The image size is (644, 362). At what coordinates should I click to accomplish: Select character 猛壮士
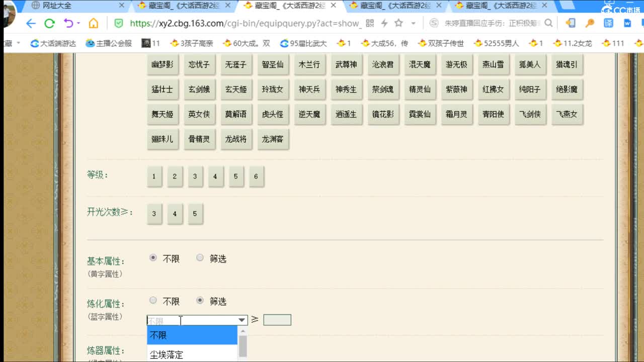tap(162, 89)
